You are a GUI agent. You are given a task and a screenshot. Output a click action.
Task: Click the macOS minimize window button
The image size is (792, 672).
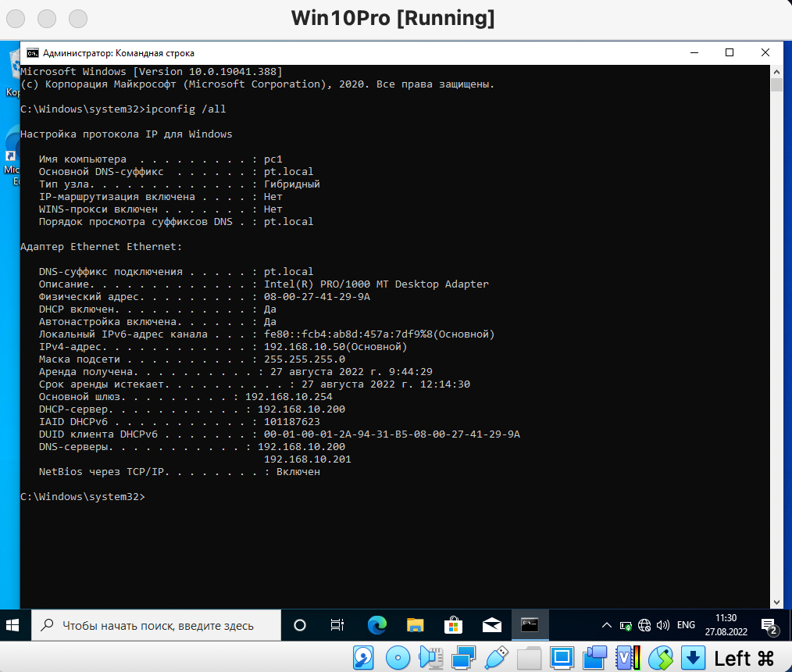[x=47, y=18]
